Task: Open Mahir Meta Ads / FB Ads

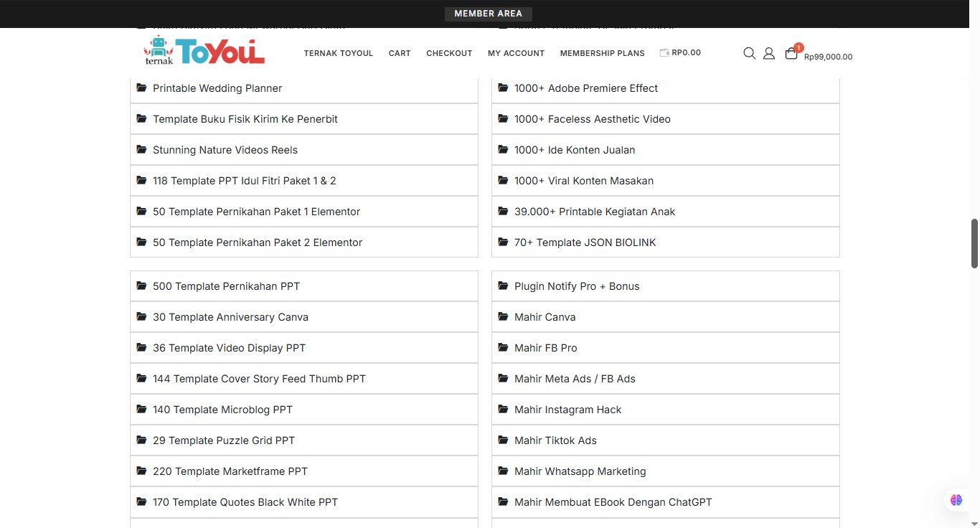Action: (x=666, y=379)
